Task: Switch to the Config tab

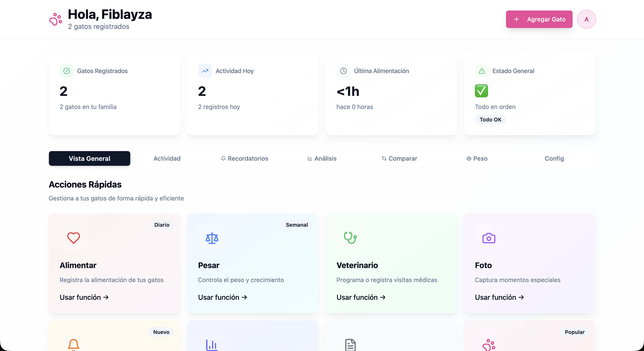Action: click(x=554, y=158)
